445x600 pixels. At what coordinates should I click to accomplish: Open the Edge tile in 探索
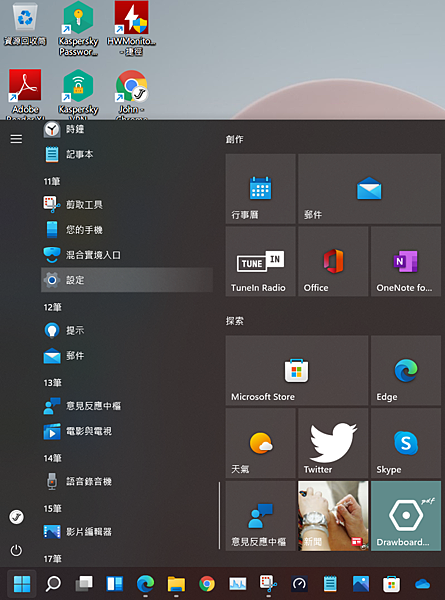pyautogui.click(x=406, y=370)
